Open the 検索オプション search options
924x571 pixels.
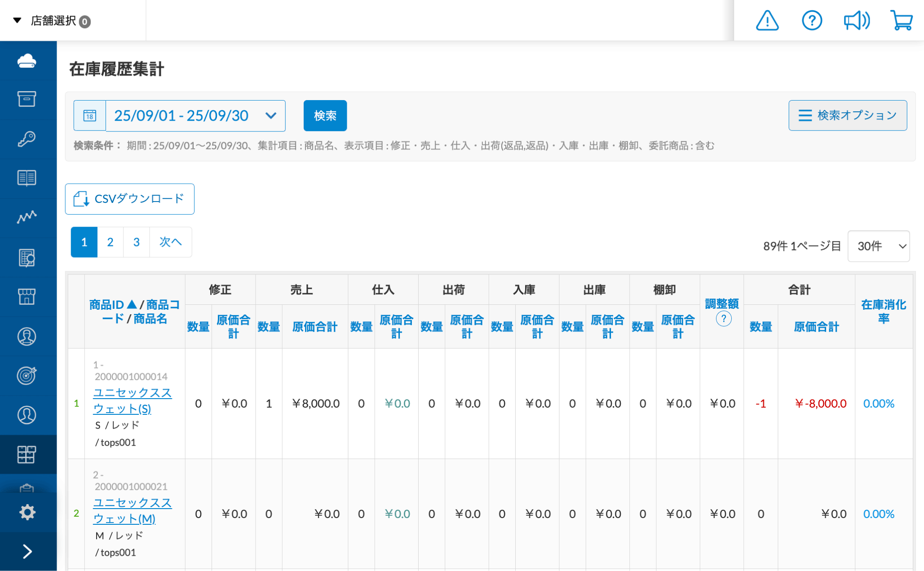pos(847,116)
